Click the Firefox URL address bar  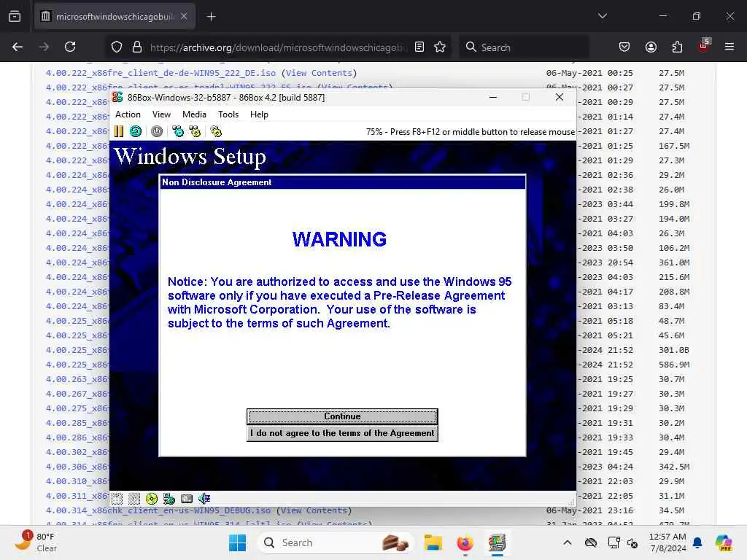(x=278, y=47)
